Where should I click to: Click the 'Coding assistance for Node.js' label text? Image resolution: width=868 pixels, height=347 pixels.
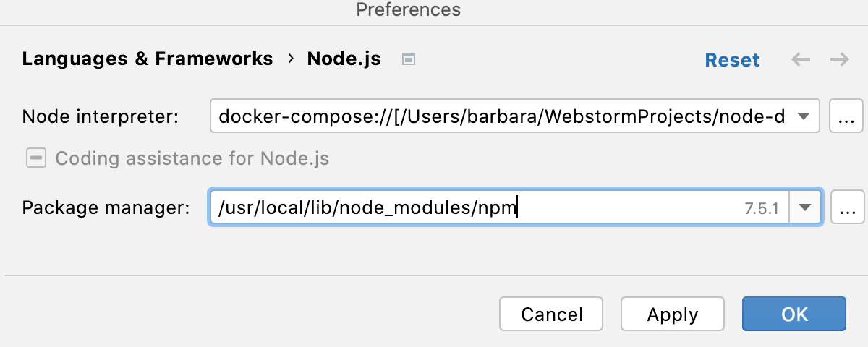click(192, 158)
